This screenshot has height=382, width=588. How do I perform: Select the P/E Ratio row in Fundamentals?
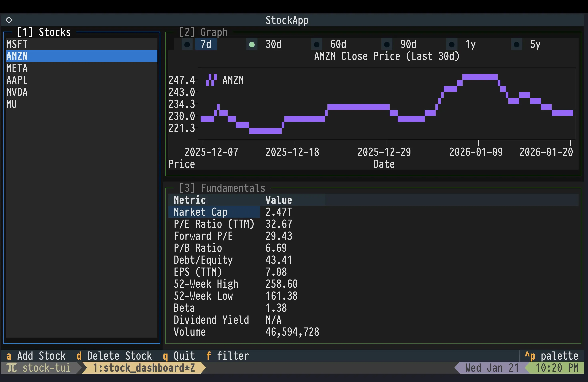(214, 224)
